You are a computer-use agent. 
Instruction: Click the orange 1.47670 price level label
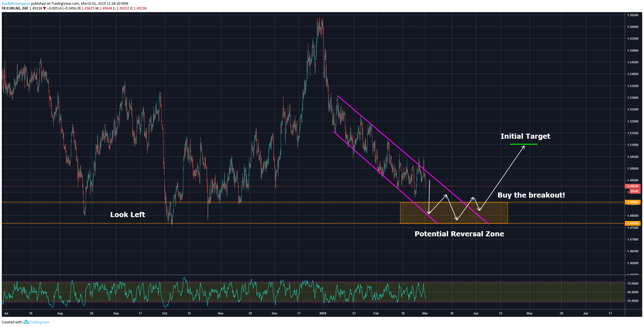click(x=633, y=223)
